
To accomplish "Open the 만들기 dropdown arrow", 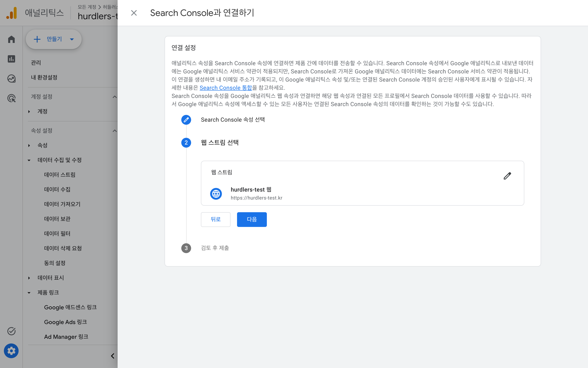I will (x=72, y=39).
